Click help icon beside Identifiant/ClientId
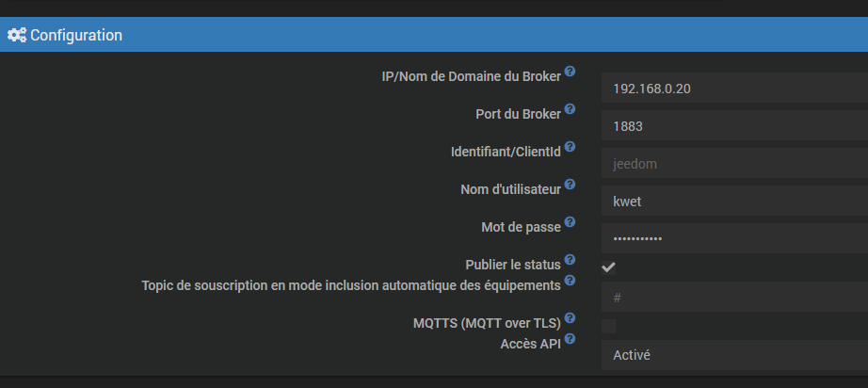Image resolution: width=868 pixels, height=388 pixels. click(570, 147)
